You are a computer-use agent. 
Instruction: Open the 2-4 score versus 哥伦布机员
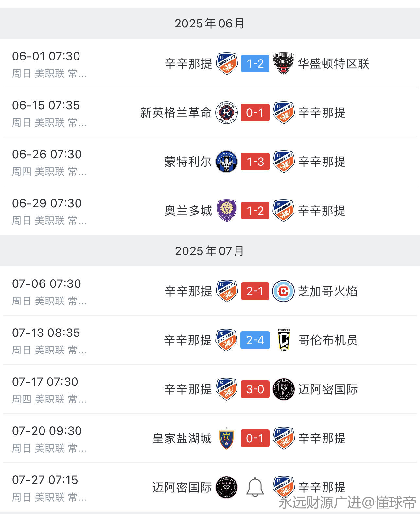click(x=255, y=340)
